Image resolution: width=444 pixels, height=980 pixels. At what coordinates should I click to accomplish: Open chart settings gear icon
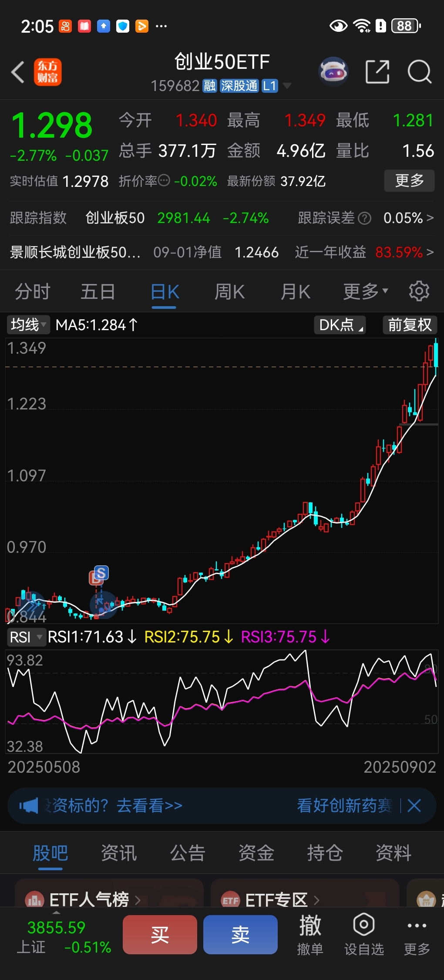coord(419,291)
